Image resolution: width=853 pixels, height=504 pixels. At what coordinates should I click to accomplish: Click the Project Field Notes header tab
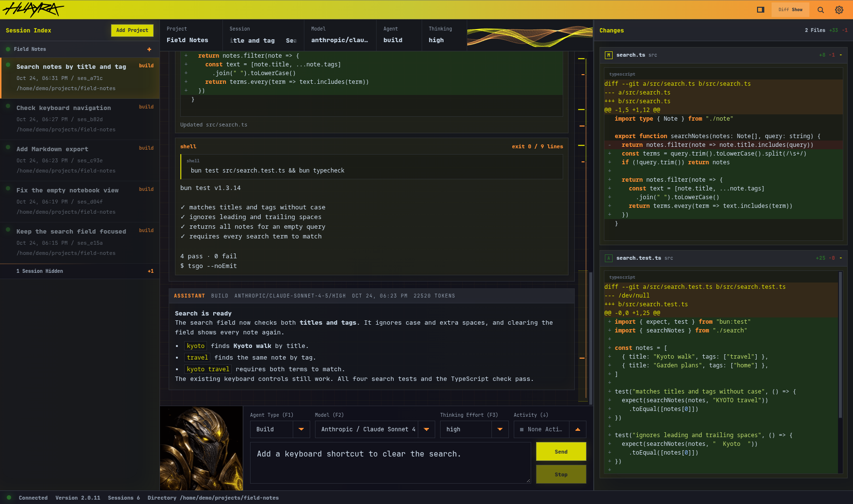pyautogui.click(x=191, y=35)
